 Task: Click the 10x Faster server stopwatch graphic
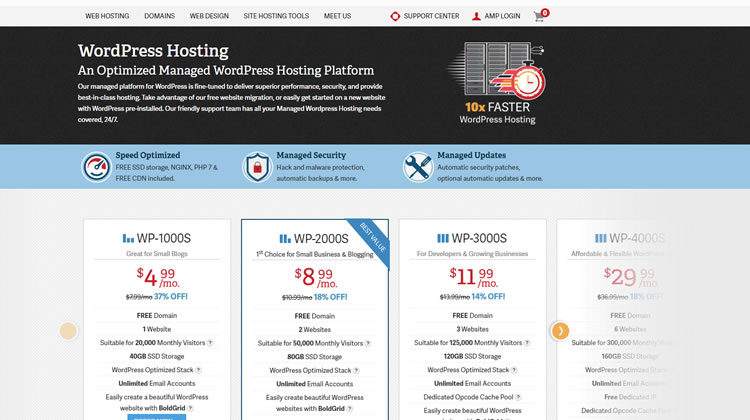coord(497,70)
